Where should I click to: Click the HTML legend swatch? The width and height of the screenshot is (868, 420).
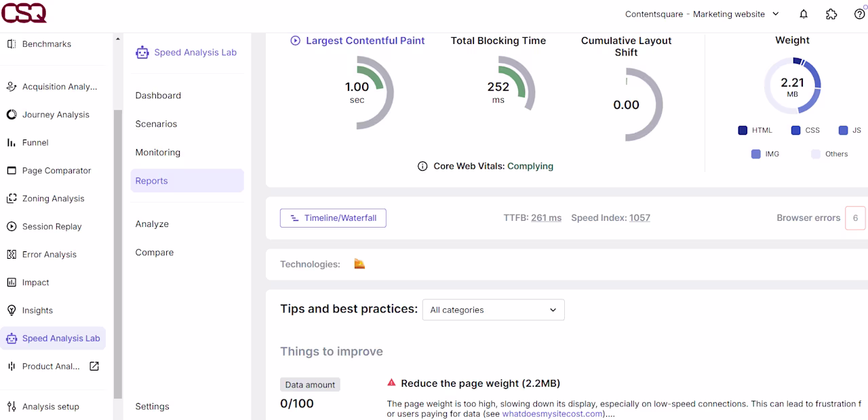pyautogui.click(x=743, y=130)
